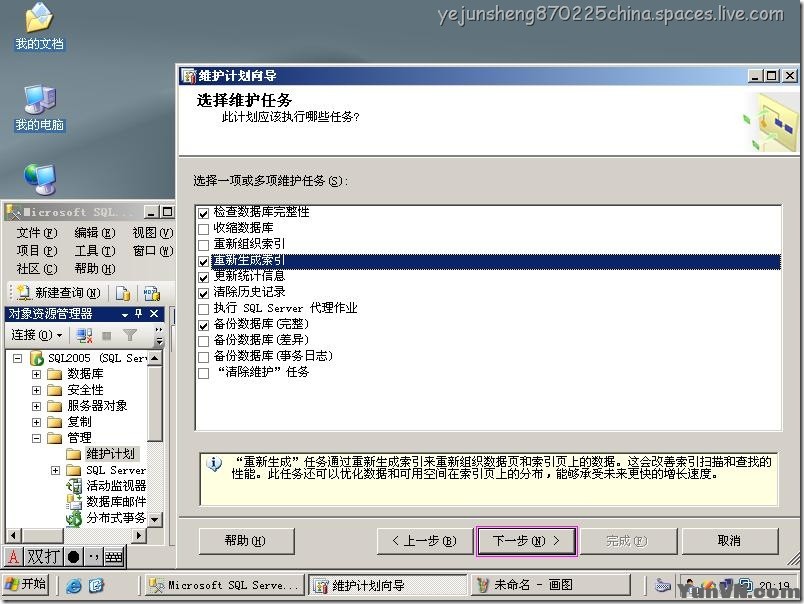Expand Server Objects folder node
The image size is (804, 604).
click(x=36, y=406)
